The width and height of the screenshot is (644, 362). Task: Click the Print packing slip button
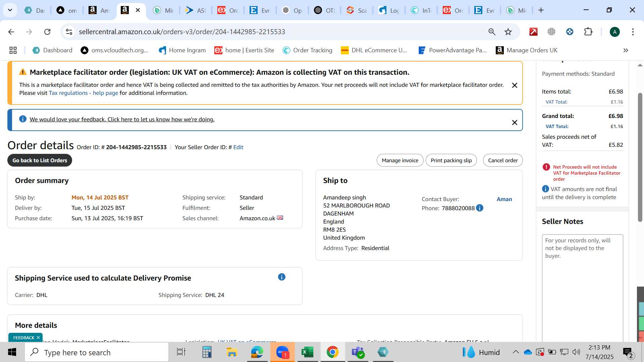coord(451,160)
